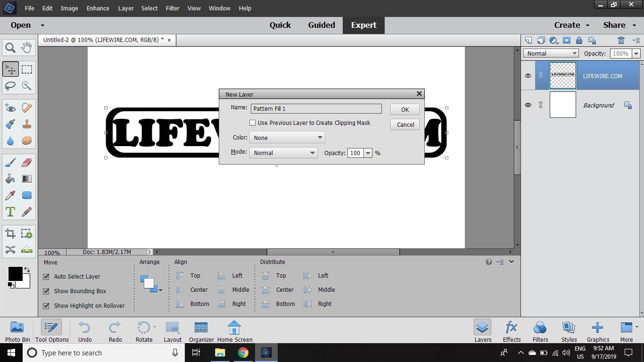Viewport: 644px width, 362px height.
Task: Select the Crop tool
Action: [x=10, y=233]
